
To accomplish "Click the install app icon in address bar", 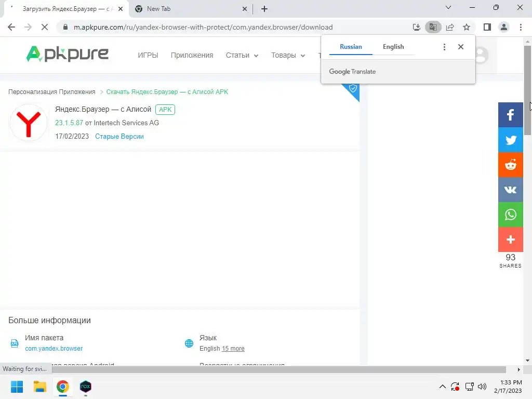I will (x=416, y=27).
